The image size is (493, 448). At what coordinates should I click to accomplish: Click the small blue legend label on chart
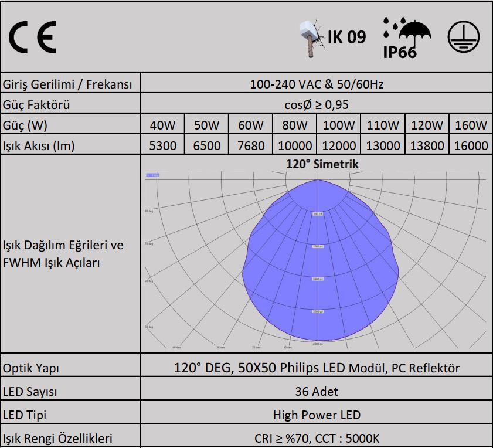[x=153, y=175]
